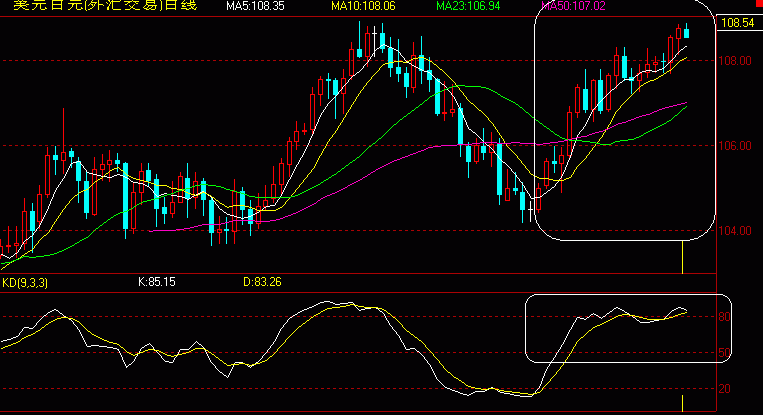The height and width of the screenshot is (415, 763).
Task: Click the green MA23:106.94 label
Action: pyautogui.click(x=468, y=6)
